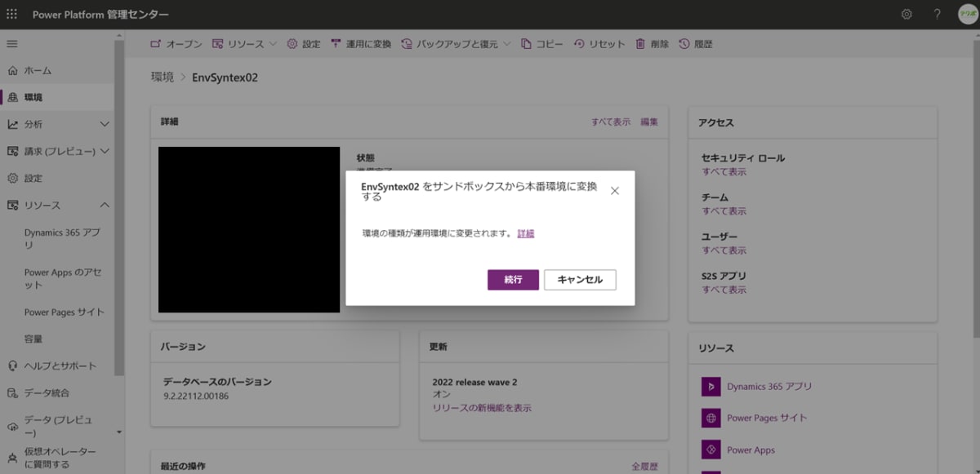
Task: Click the 環境 environment icon in sidebar
Action: pos(12,98)
